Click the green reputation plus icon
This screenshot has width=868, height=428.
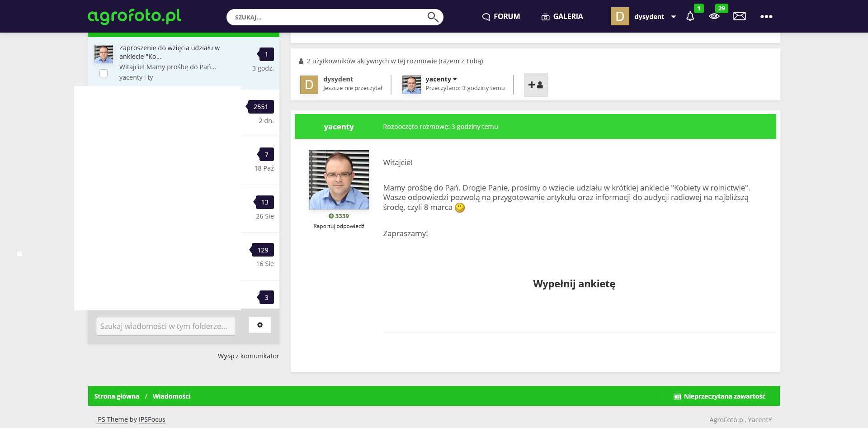[331, 216]
